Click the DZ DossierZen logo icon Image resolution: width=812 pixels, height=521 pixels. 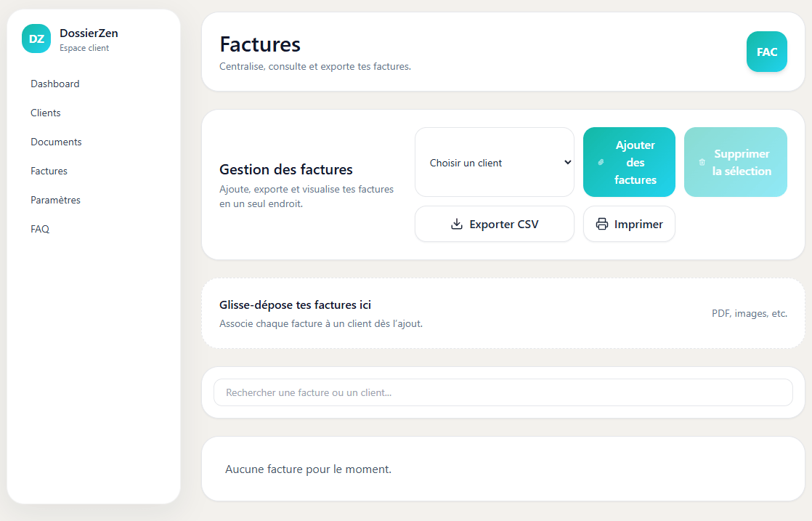(x=36, y=39)
